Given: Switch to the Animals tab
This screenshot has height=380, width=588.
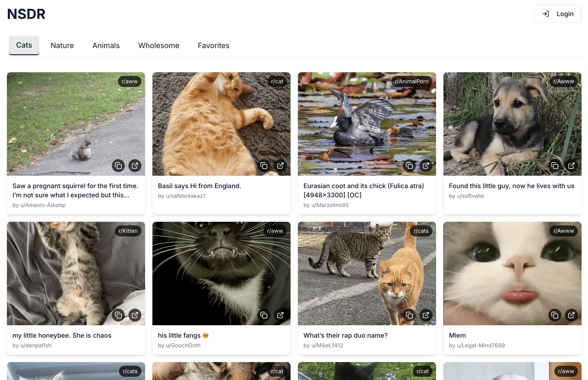Looking at the screenshot, I should click(106, 45).
